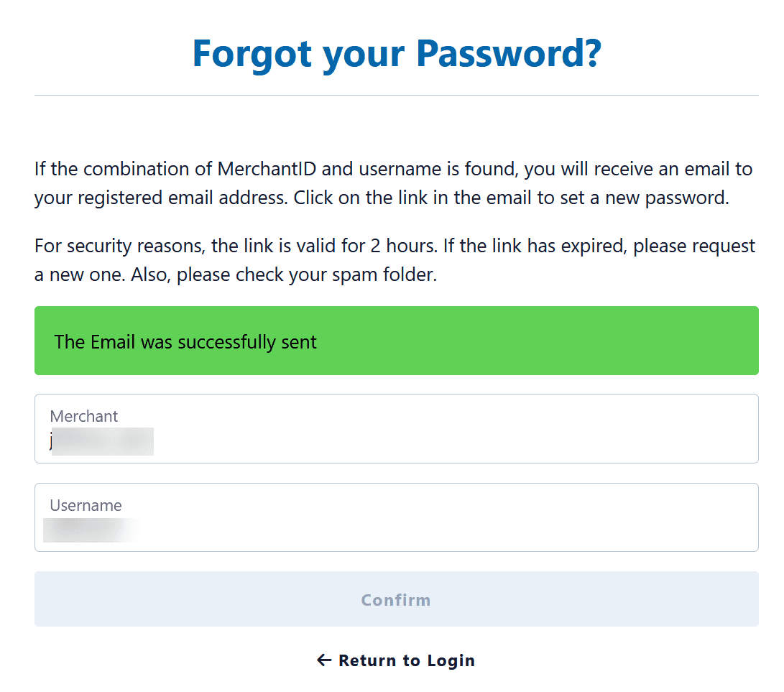Click the word MerchantID in instructions

(x=264, y=170)
